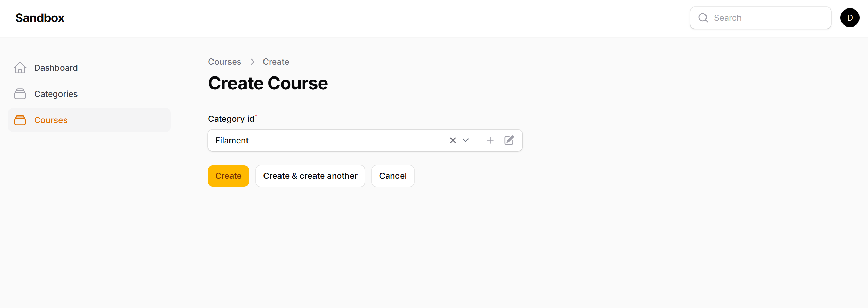Open the Courses breadcrumb link

224,62
